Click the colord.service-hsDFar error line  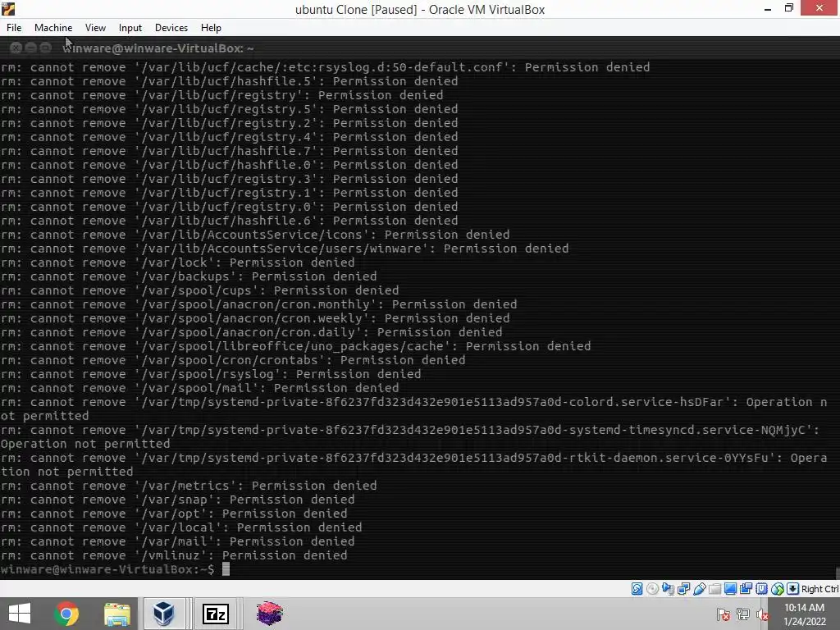(x=413, y=409)
